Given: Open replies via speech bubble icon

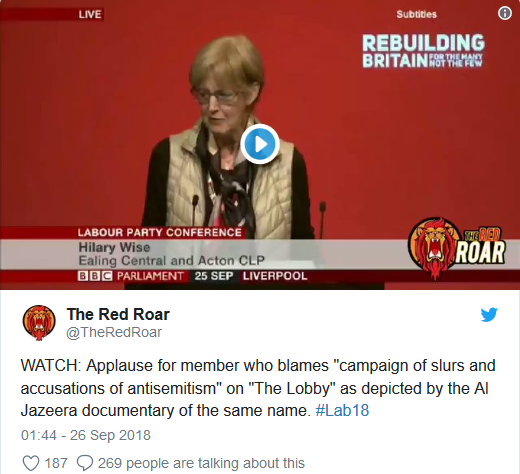Looking at the screenshot, I should click(x=85, y=463).
